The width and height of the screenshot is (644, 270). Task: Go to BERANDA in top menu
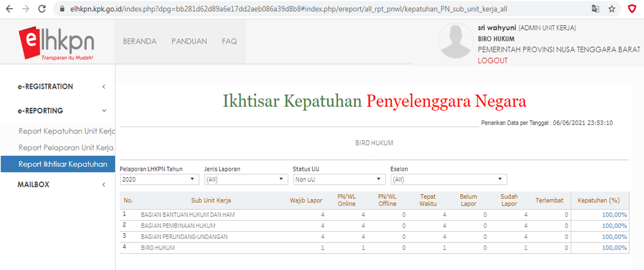click(139, 42)
